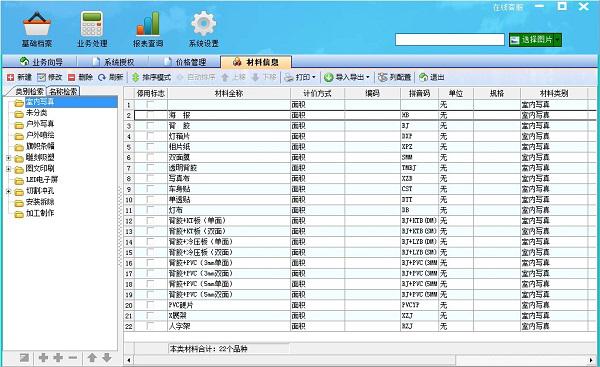Click the 刷新 refresh toolbar icon

click(x=102, y=77)
